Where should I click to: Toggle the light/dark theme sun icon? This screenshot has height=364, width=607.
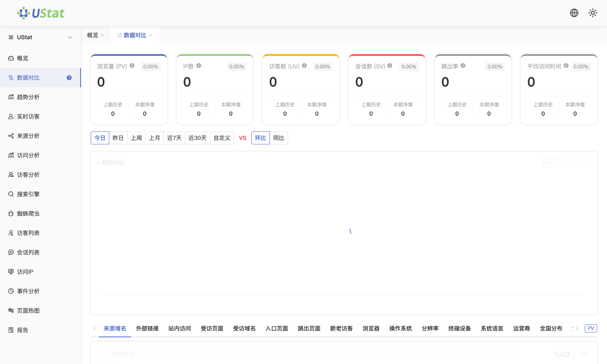pos(593,13)
